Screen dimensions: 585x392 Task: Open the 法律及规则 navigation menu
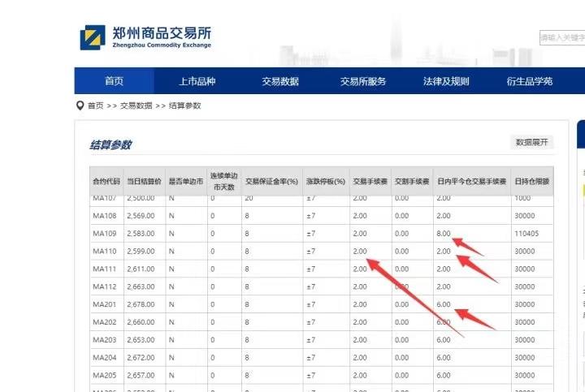(446, 81)
